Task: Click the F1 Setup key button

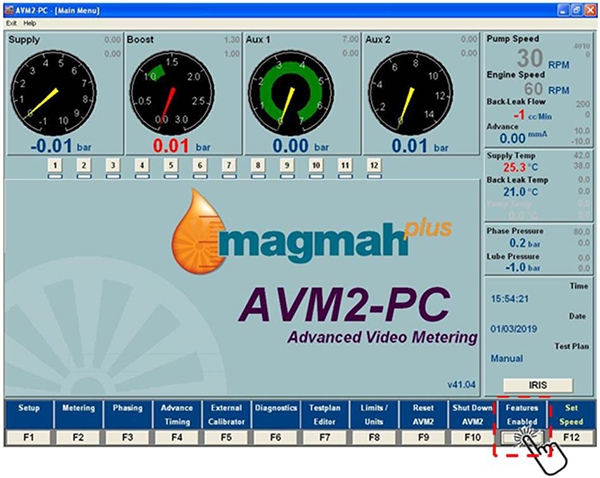Action: pos(29,437)
